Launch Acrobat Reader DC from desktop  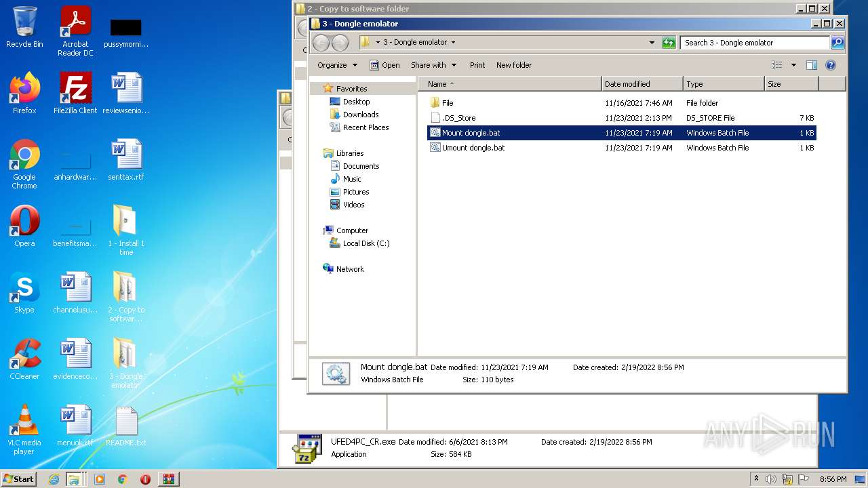click(75, 31)
